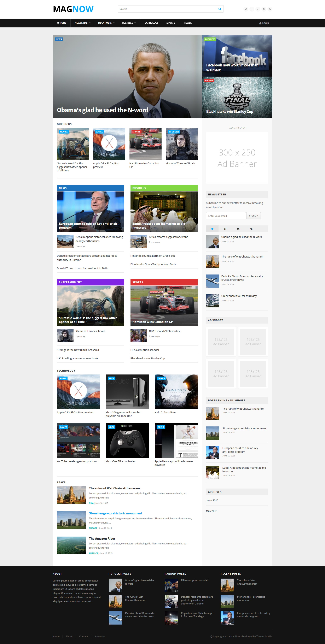Open Donald Trump to run for president link

point(82,268)
